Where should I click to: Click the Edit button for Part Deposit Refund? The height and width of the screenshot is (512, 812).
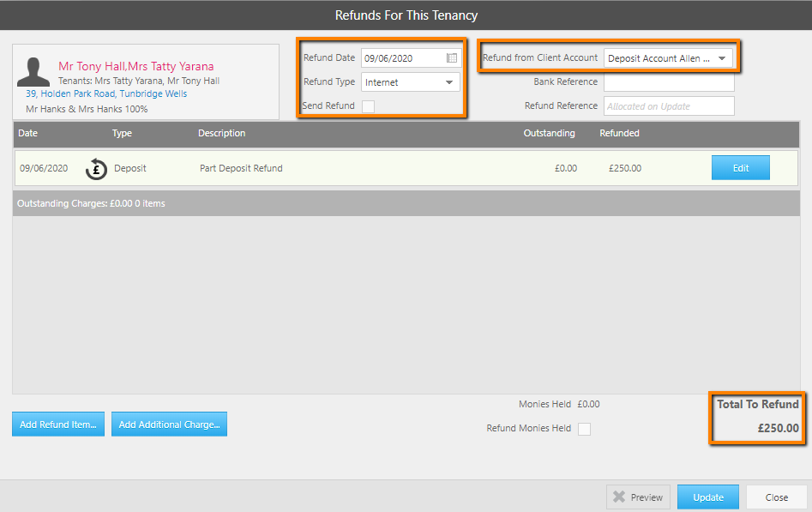[741, 168]
